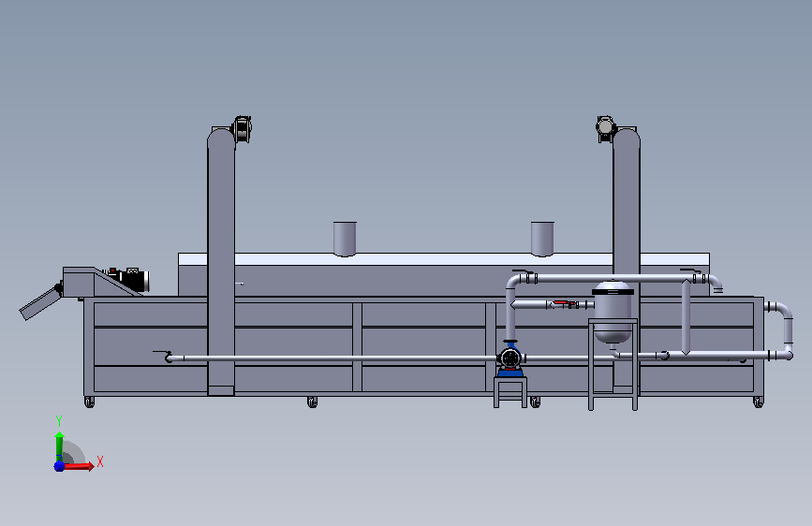The width and height of the screenshot is (812, 526).
Task: Select the cylindrical filter tank
Action: point(613,313)
